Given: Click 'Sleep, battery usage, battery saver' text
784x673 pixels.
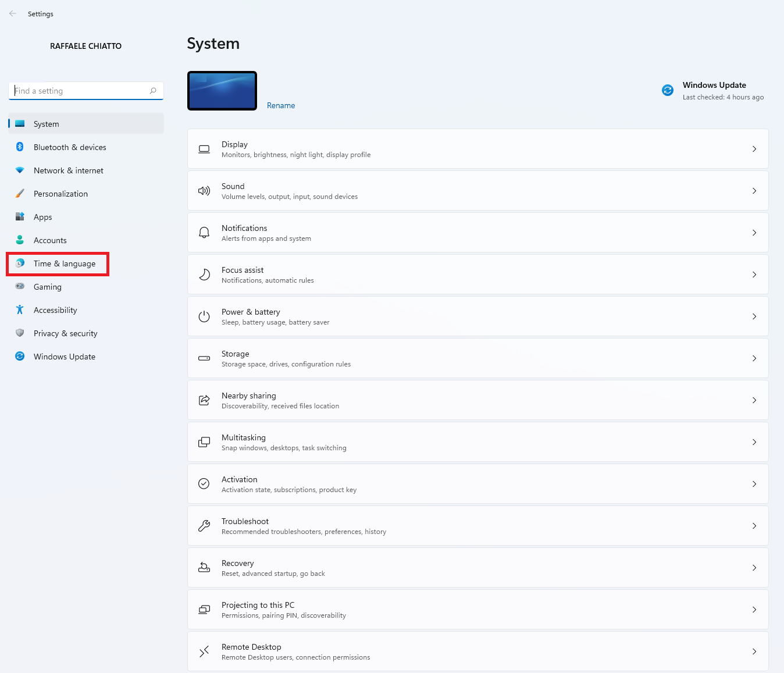Looking at the screenshot, I should pos(276,322).
